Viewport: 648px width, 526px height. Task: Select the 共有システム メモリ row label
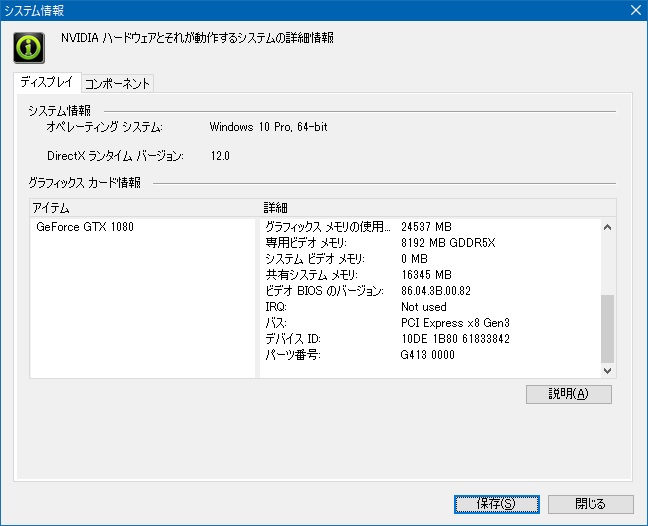coord(312,275)
